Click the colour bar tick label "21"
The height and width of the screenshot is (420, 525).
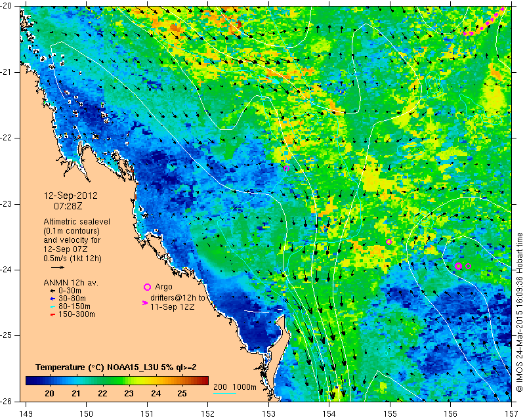[x=76, y=394]
